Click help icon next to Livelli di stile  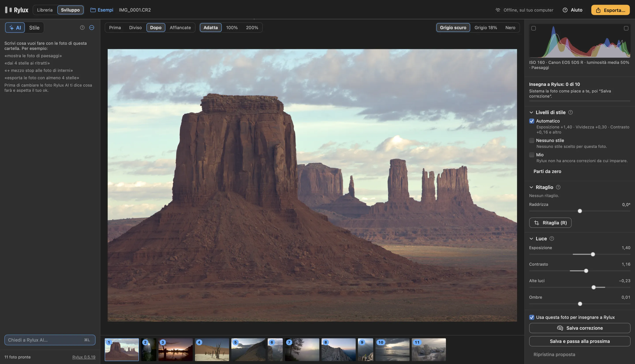pyautogui.click(x=570, y=112)
